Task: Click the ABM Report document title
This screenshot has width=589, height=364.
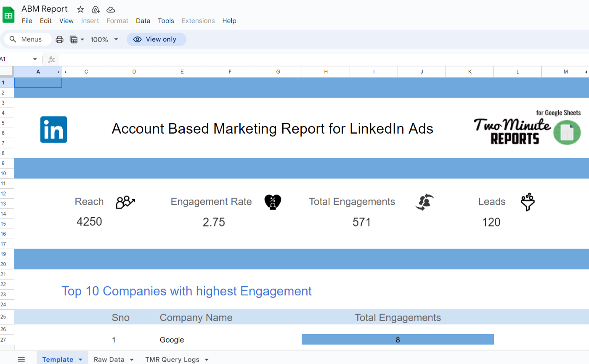Action: 45,9
